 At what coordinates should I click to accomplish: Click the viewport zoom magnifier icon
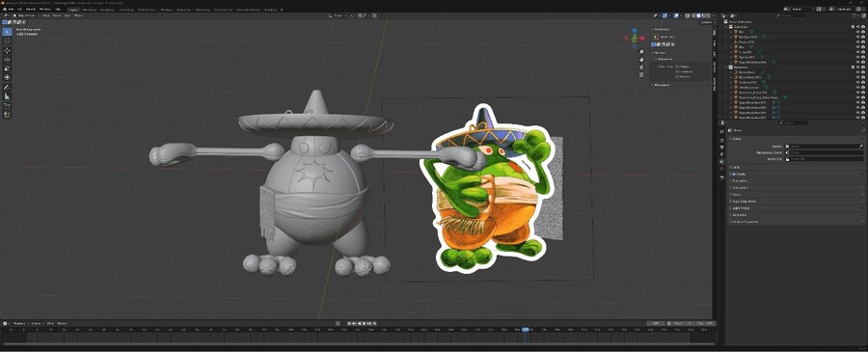[x=641, y=51]
